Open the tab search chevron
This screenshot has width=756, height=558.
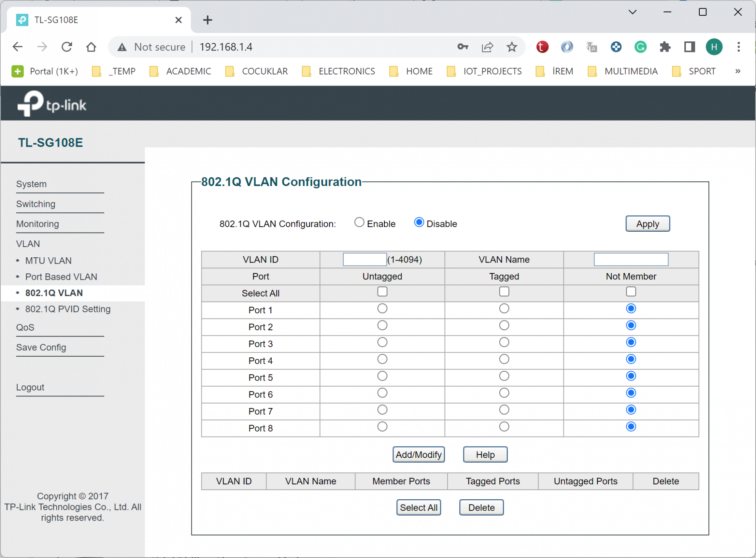tap(632, 12)
